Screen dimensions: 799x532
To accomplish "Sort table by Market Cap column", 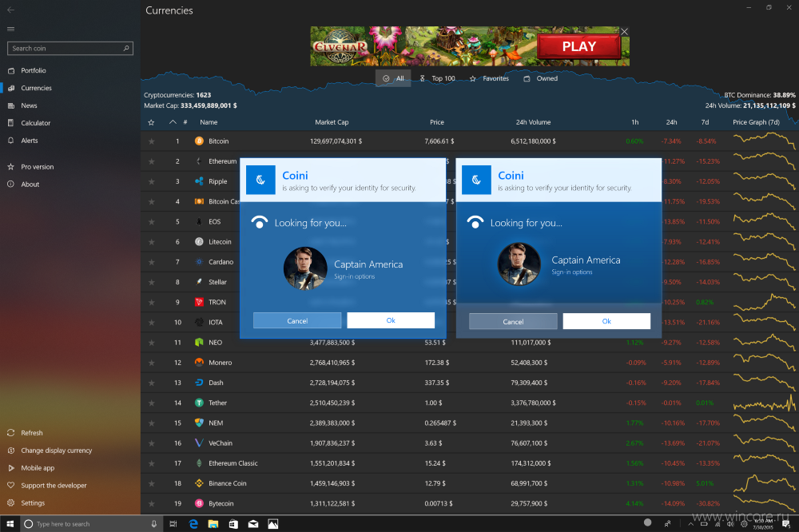I will click(332, 122).
